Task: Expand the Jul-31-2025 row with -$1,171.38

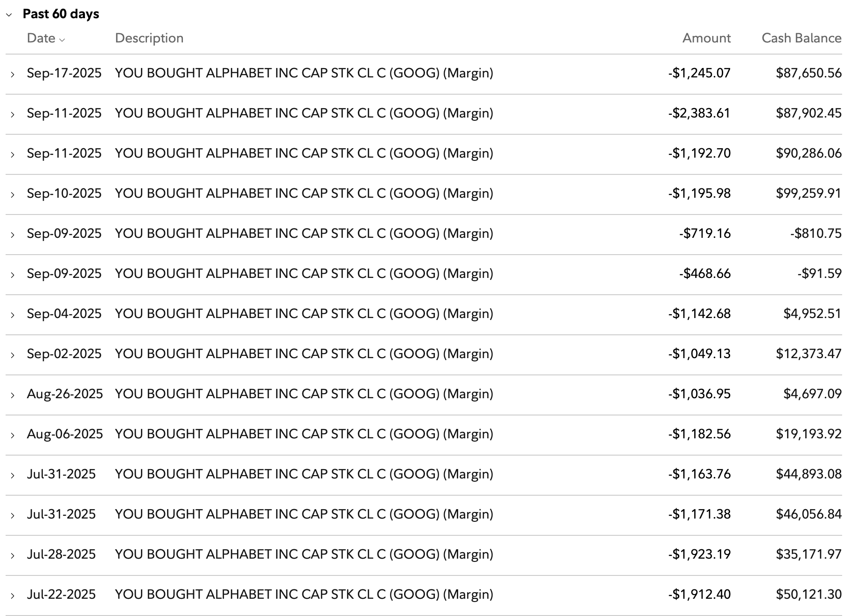Action: 12,514
